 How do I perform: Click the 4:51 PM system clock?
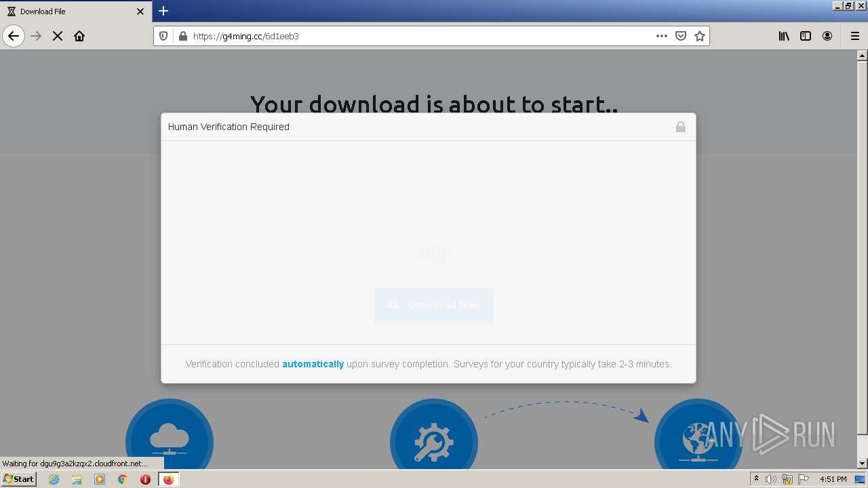(833, 479)
